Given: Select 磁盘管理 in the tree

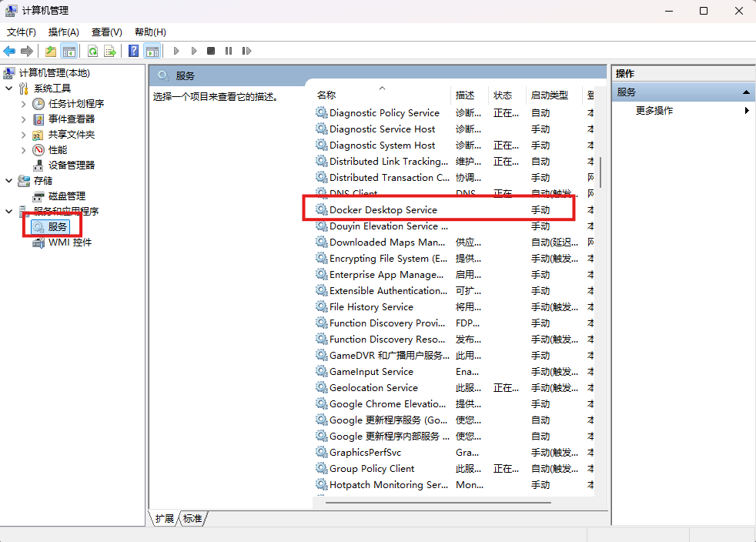Looking at the screenshot, I should click(59, 196).
